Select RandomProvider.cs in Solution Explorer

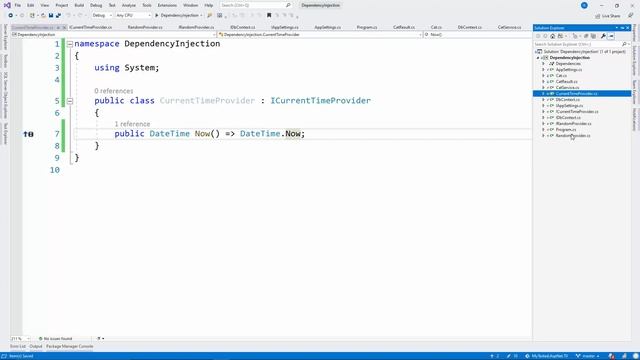pos(573,136)
